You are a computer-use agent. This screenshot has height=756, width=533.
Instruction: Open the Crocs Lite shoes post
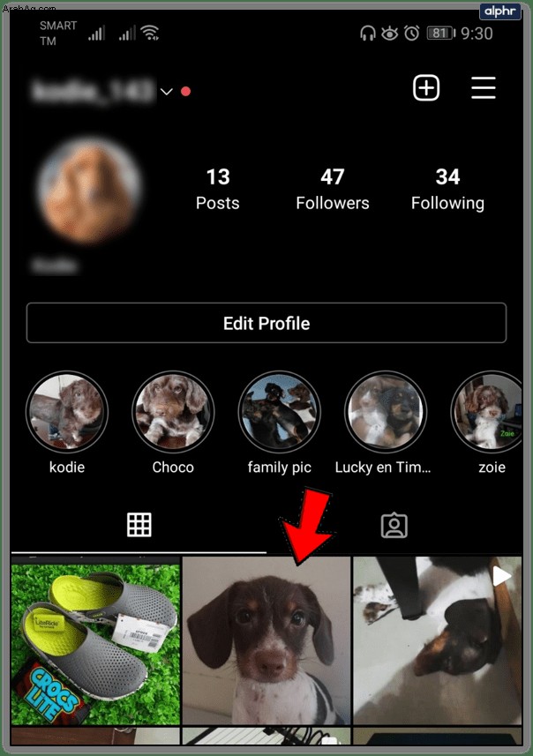95,640
